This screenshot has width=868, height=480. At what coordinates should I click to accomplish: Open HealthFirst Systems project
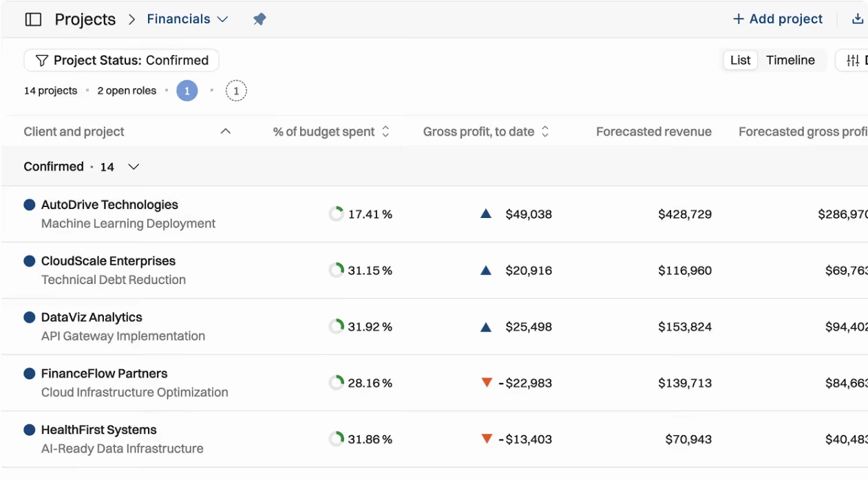pos(99,430)
